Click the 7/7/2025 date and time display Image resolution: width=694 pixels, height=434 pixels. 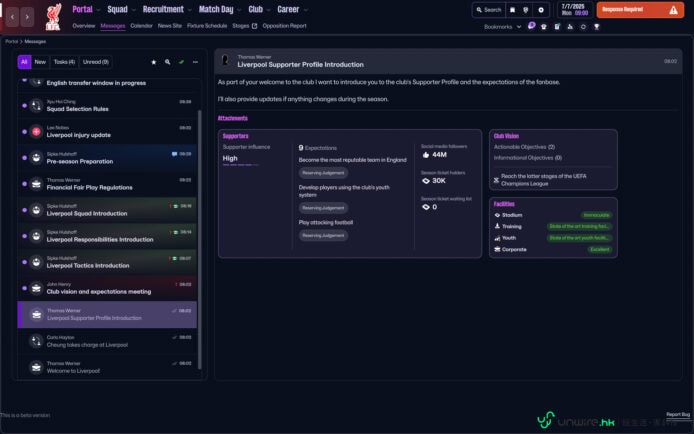(574, 10)
